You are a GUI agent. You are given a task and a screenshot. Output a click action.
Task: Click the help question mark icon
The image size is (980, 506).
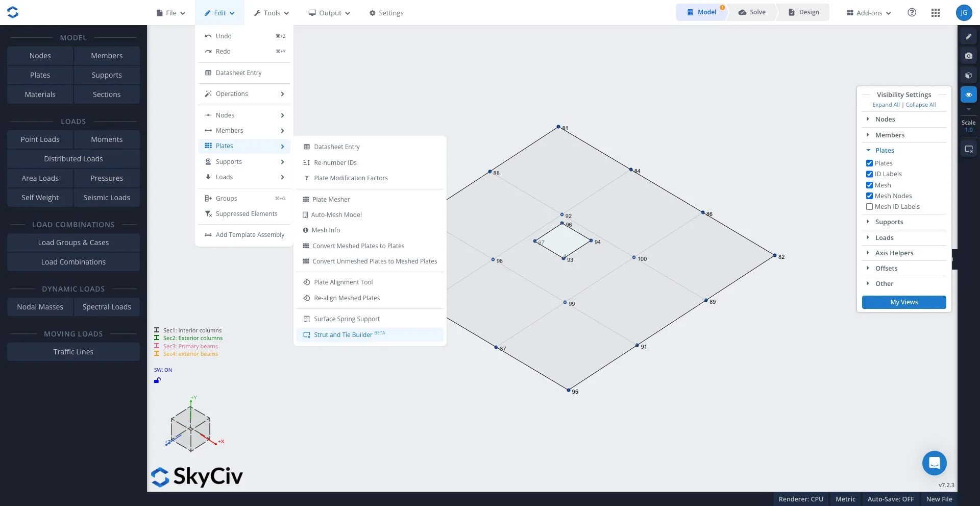[x=912, y=13]
